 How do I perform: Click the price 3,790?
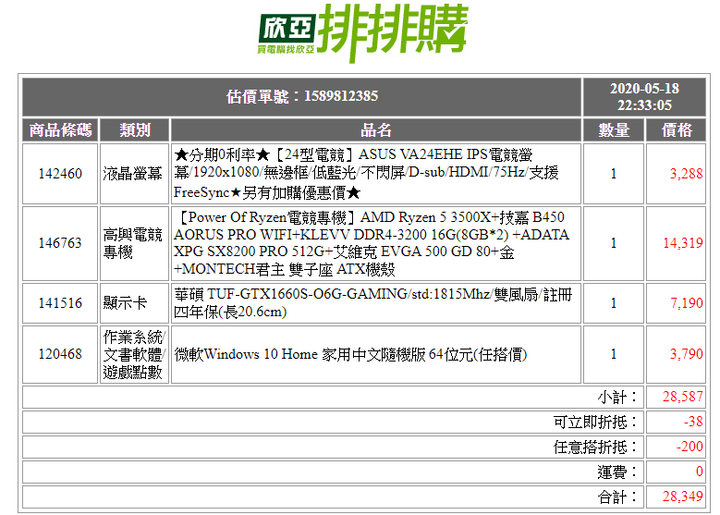[x=686, y=354]
